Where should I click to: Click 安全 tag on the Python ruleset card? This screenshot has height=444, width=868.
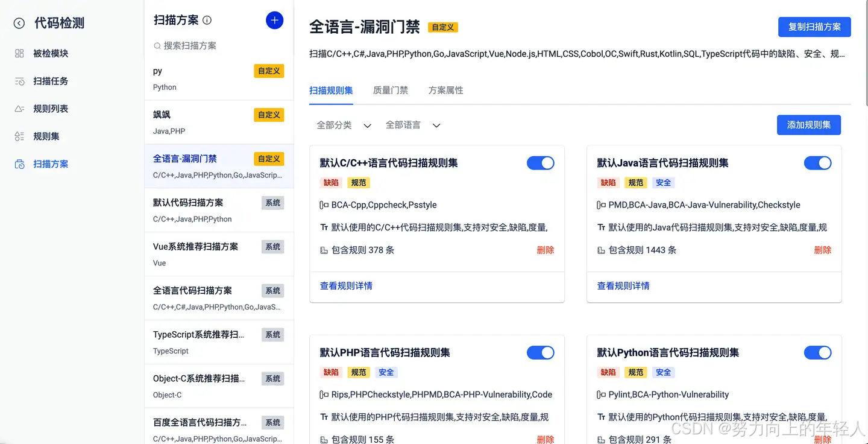coord(663,372)
